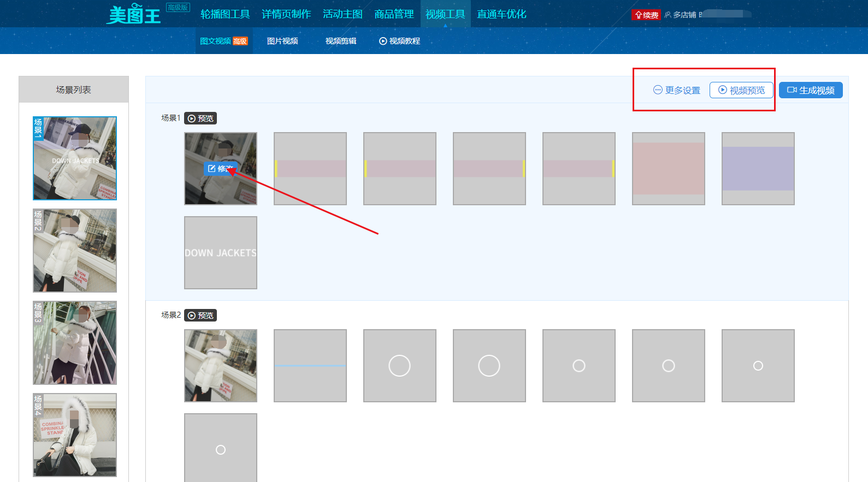Switch to the 视频剪辑 tab
Screen dimensions: 868x482
pyautogui.click(x=341, y=41)
